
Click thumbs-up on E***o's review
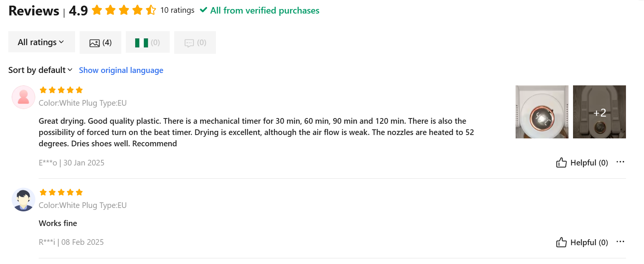click(x=561, y=162)
